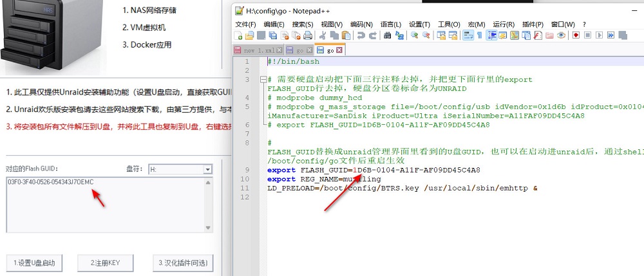
Task: Click the export REG_NAME line in editor
Action: [x=324, y=179]
